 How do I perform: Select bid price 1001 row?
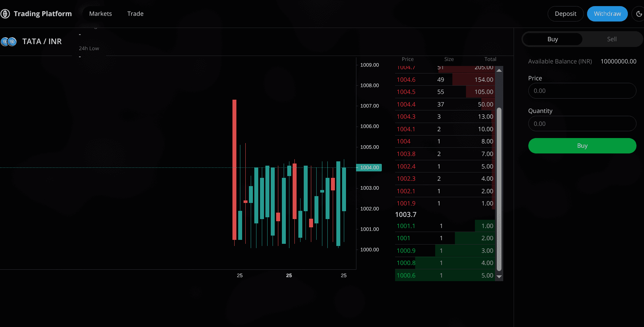tap(445, 238)
